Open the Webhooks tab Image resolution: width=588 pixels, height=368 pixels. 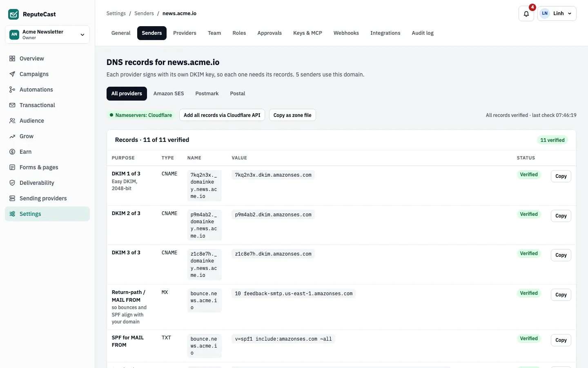tap(346, 33)
